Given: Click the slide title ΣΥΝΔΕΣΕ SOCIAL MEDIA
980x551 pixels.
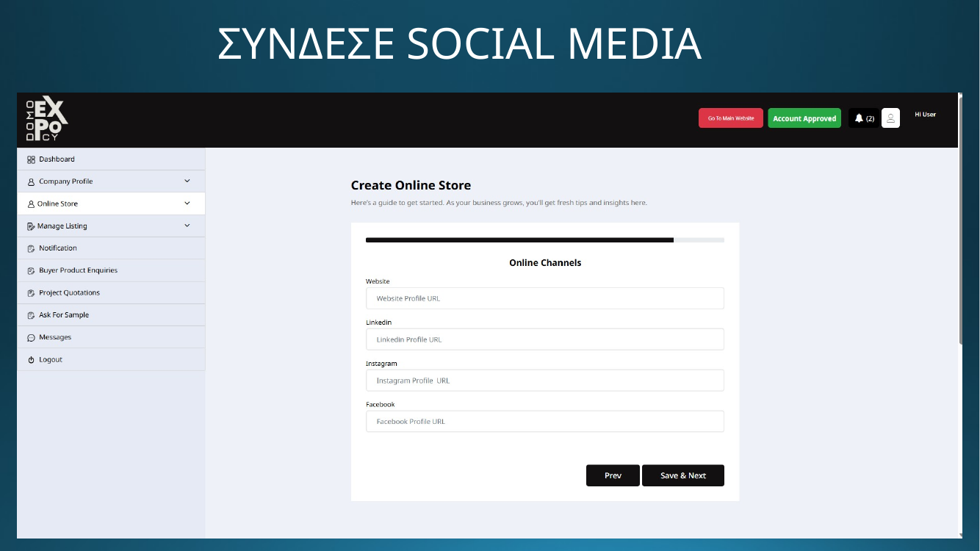Looking at the screenshot, I should click(460, 44).
